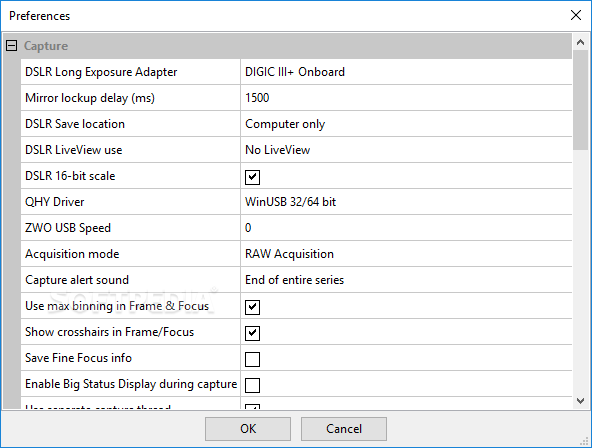592x448 pixels.
Task: Select the DSLR LiveView use label
Action: pyautogui.click(x=74, y=150)
